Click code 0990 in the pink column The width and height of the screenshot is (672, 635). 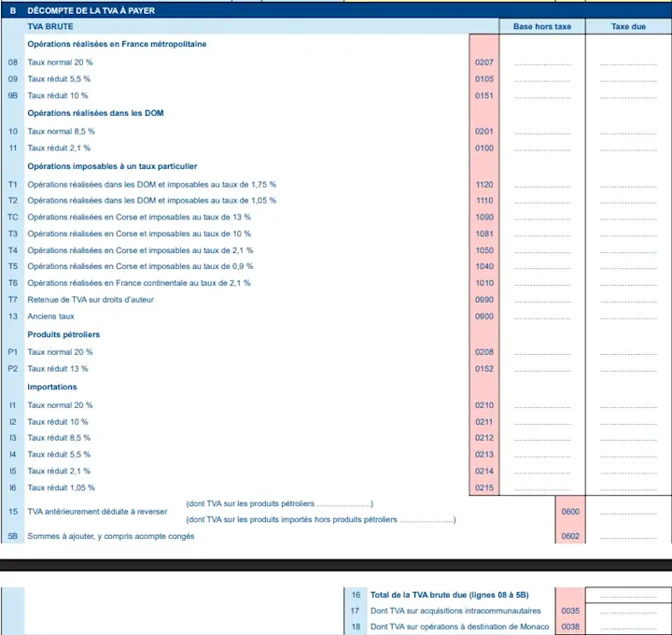tap(484, 300)
